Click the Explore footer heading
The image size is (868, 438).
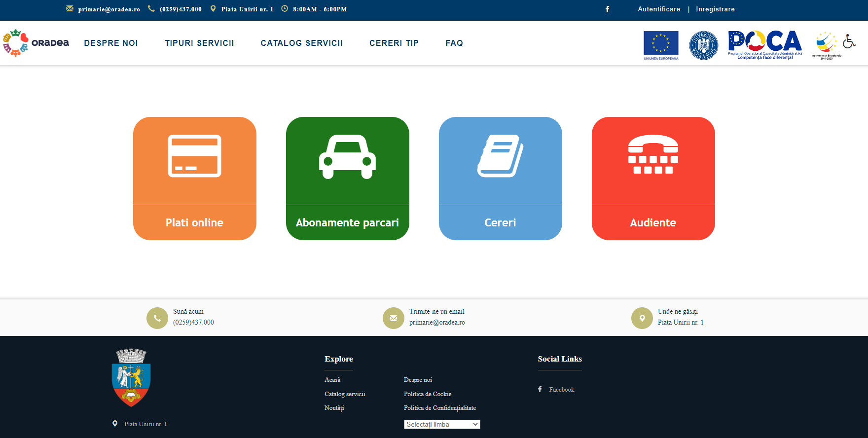tap(339, 359)
